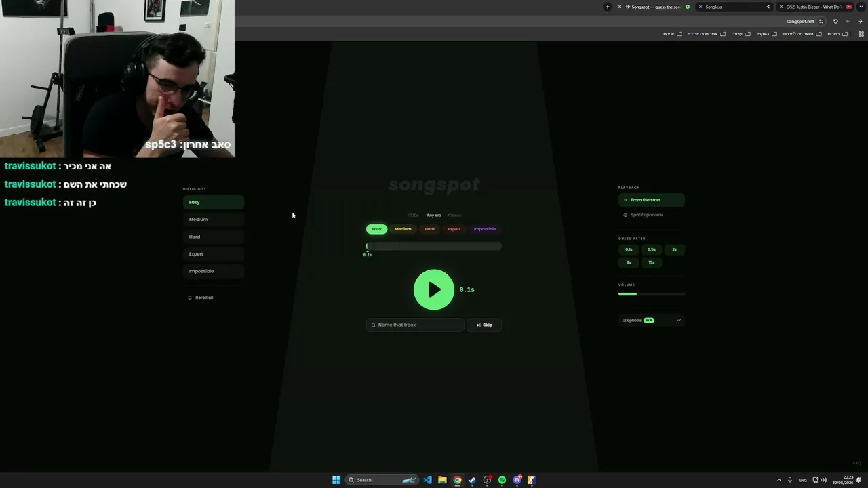This screenshot has height=488, width=868.
Task: Choose the red Expert pill above the progress bar
Action: (x=454, y=229)
